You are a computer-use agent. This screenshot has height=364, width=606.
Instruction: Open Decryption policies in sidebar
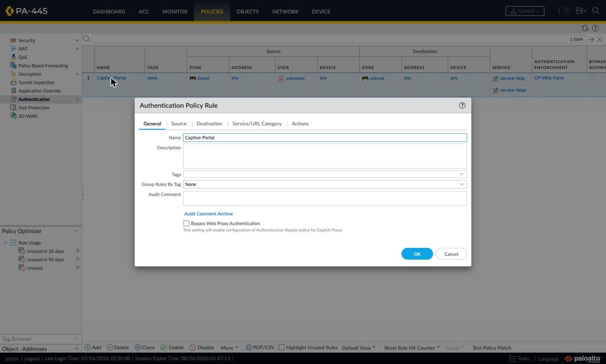coord(30,74)
